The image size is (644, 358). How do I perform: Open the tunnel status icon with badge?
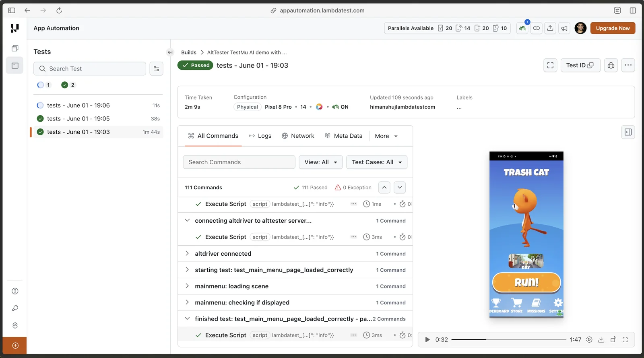522,28
